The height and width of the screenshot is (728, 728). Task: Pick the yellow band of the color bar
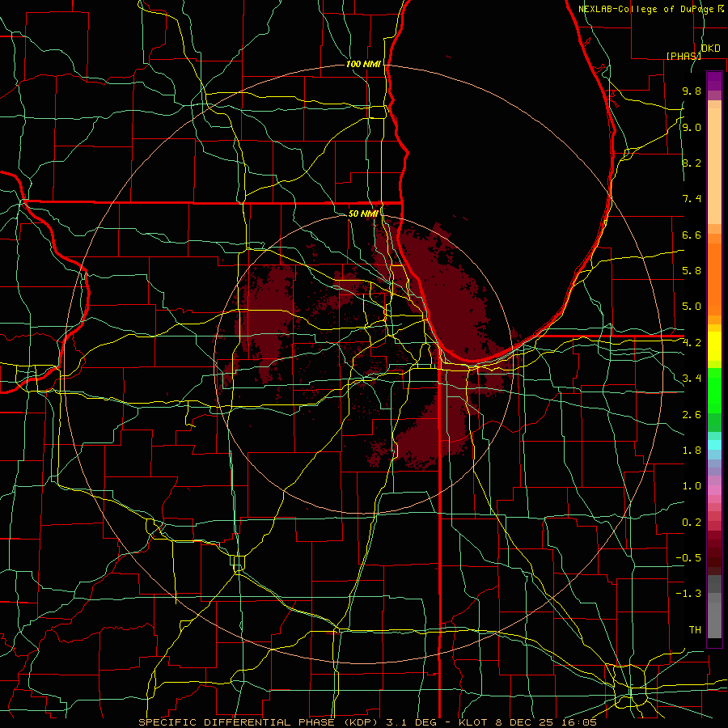(x=714, y=346)
